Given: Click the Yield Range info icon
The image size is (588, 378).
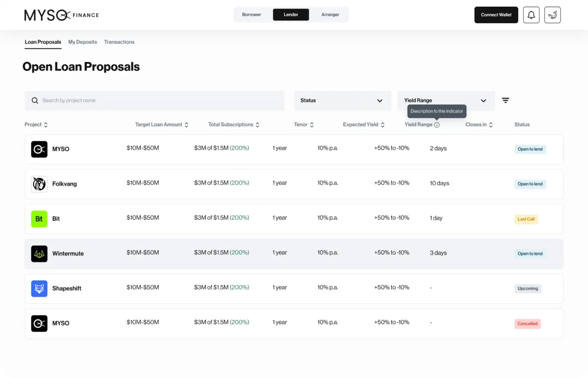Looking at the screenshot, I should 437,125.
